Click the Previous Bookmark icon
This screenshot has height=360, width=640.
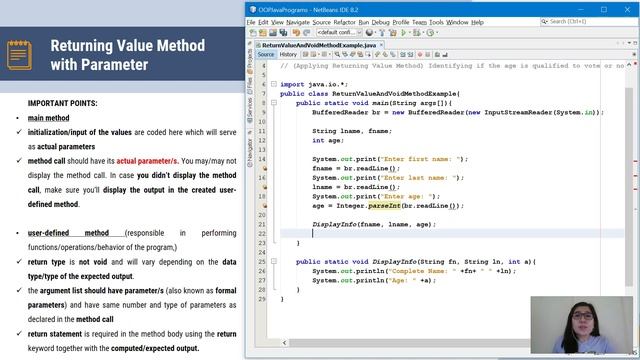377,54
